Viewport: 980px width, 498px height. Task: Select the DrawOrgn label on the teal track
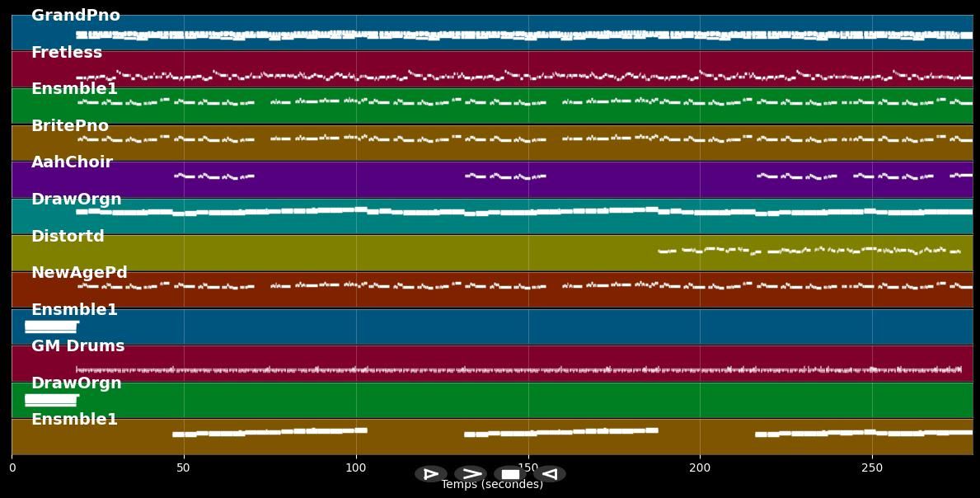[x=76, y=200]
